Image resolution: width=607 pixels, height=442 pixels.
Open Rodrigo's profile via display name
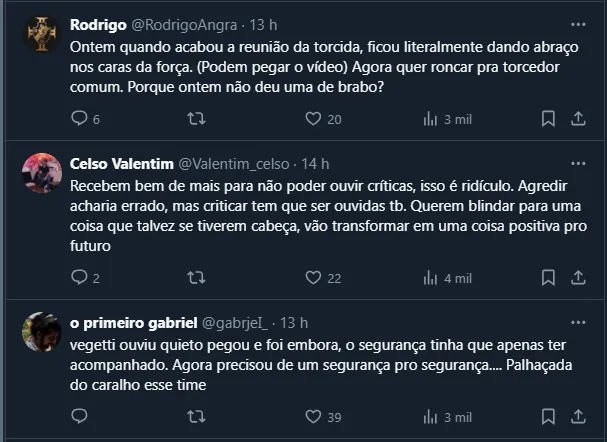click(98, 24)
